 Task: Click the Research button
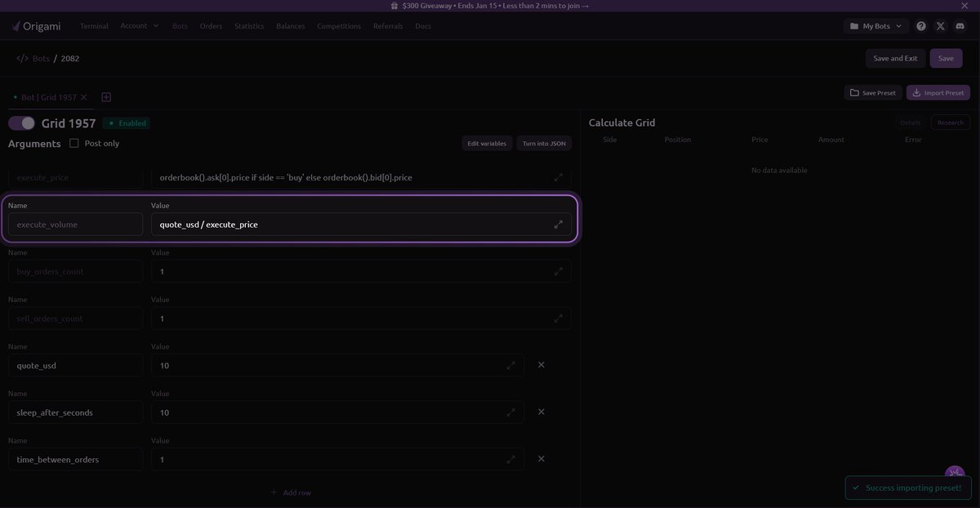[951, 123]
